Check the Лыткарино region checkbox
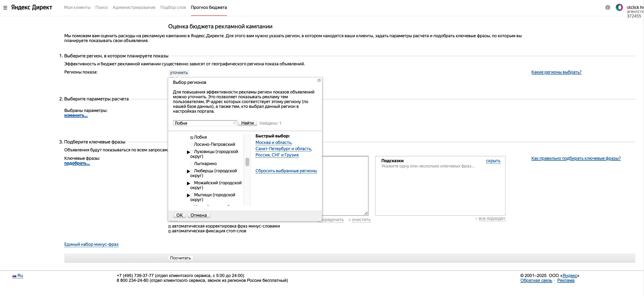Image resolution: width=644 pixels, height=296 pixels. pyautogui.click(x=192, y=164)
